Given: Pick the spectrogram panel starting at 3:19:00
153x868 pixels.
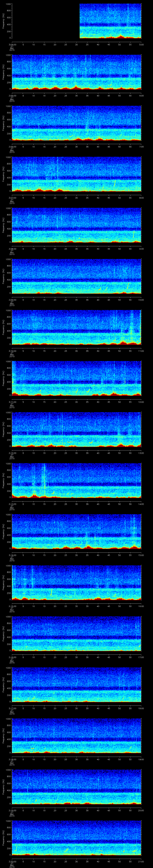Looking at the screenshot, I should pos(77,787).
